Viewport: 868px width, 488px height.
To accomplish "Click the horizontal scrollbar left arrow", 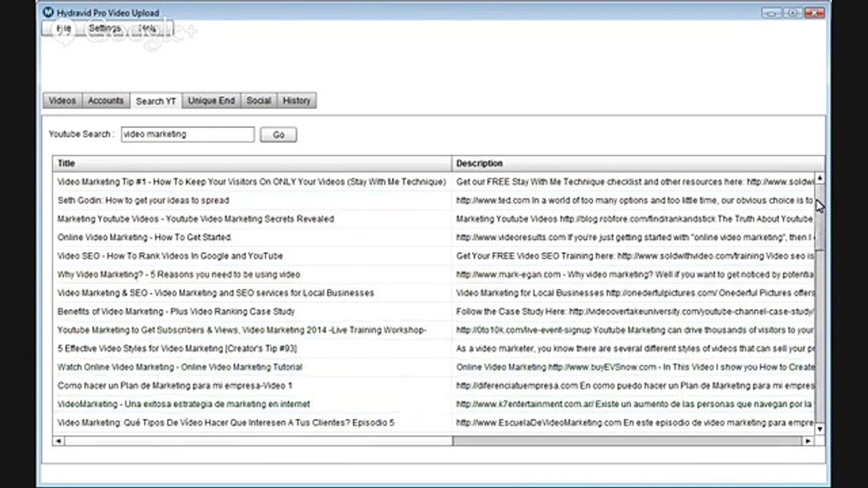I will point(58,441).
